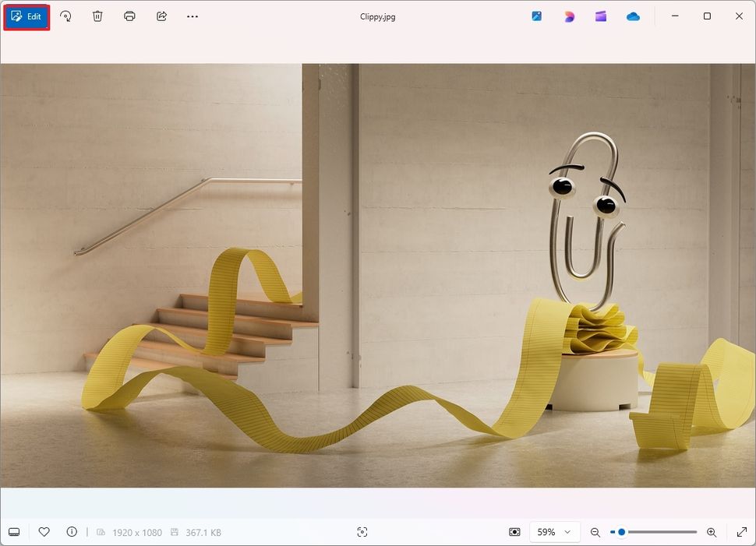Screen dimensions: 756x546
Task: Delete Clippy.jpg using the trash icon
Action: [97, 16]
